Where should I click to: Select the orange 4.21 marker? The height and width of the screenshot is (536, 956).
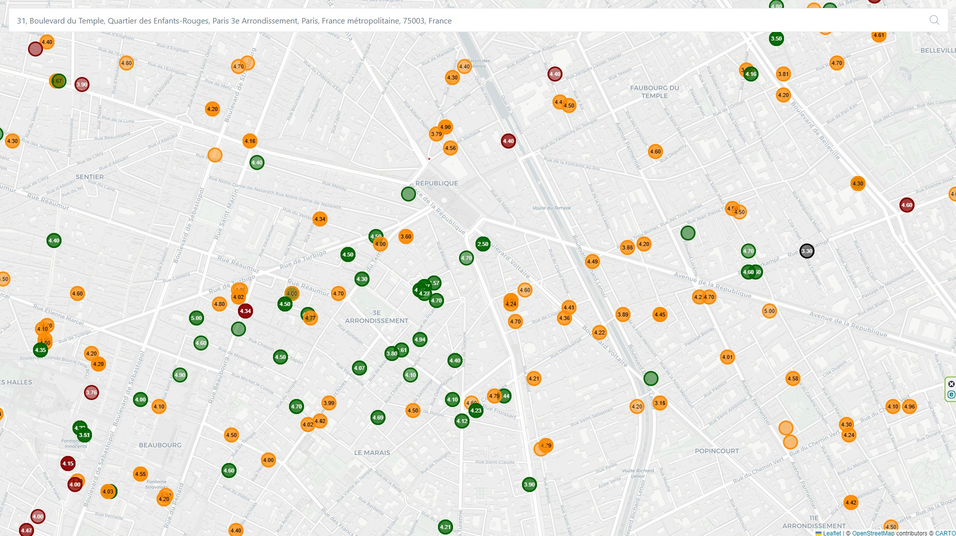coord(533,379)
